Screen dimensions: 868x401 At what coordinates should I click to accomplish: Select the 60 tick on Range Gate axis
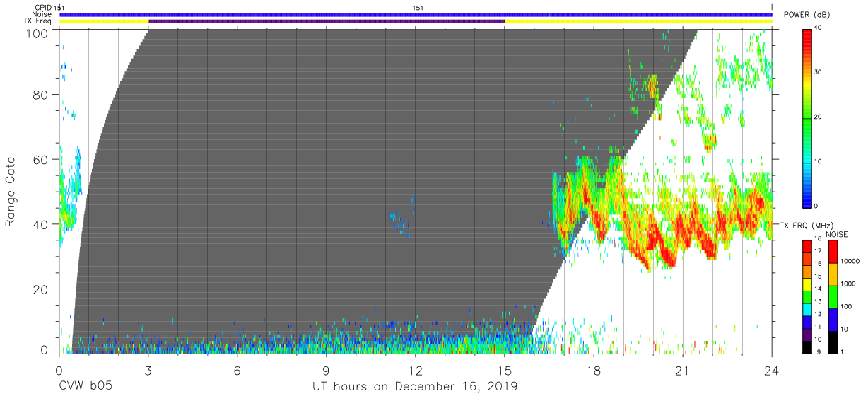pyautogui.click(x=42, y=159)
